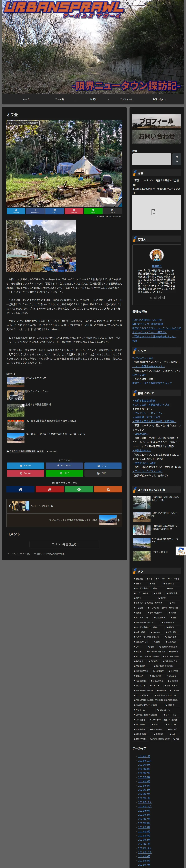Share on Facebook using button under the photo

click(35, 211)
